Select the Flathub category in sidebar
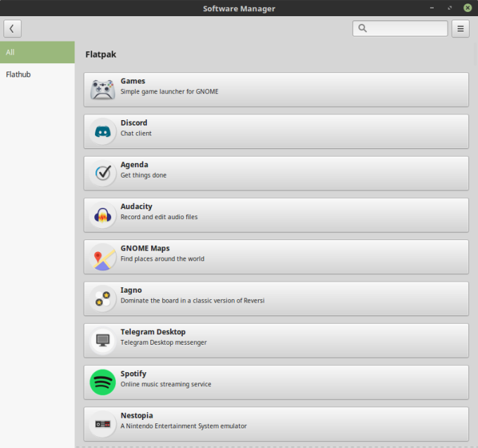The image size is (478, 448). coord(37,74)
